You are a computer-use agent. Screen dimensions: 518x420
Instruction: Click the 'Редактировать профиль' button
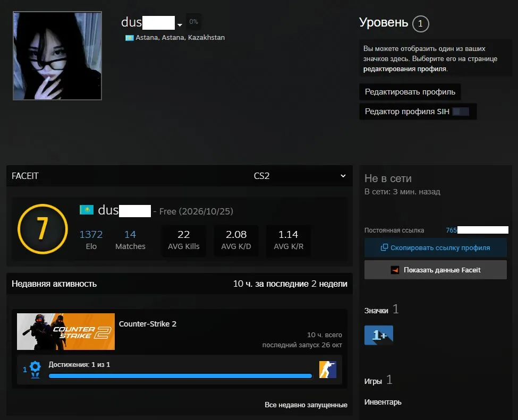click(x=410, y=92)
